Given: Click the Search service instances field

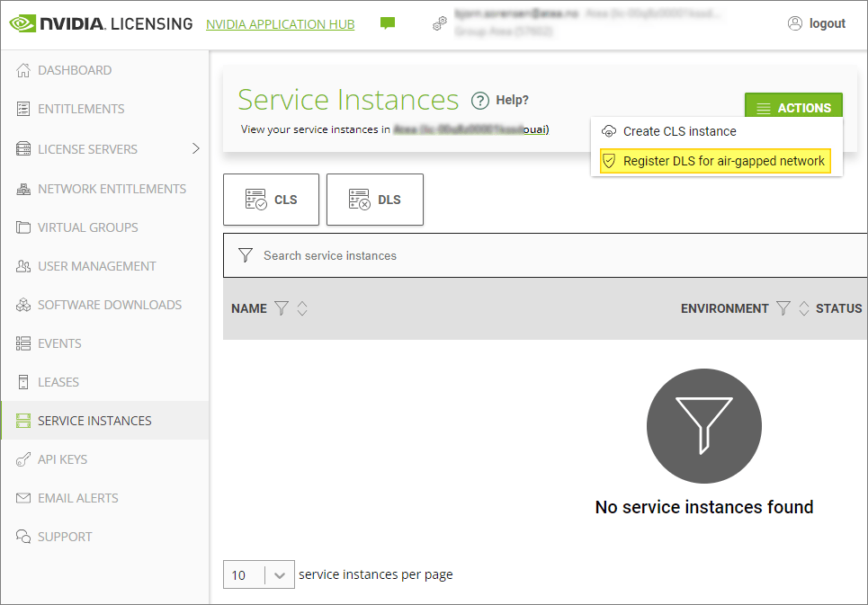Looking at the screenshot, I should click(540, 255).
